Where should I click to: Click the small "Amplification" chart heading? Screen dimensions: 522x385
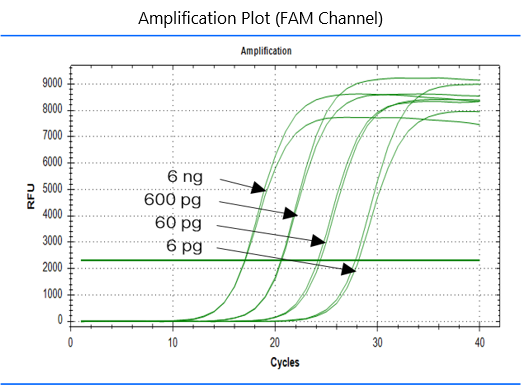(x=266, y=51)
